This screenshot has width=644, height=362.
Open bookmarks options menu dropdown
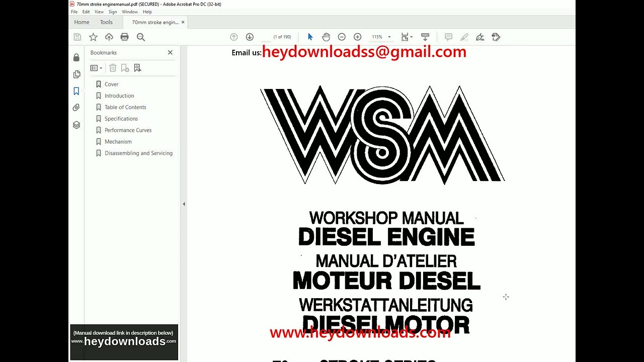point(96,68)
